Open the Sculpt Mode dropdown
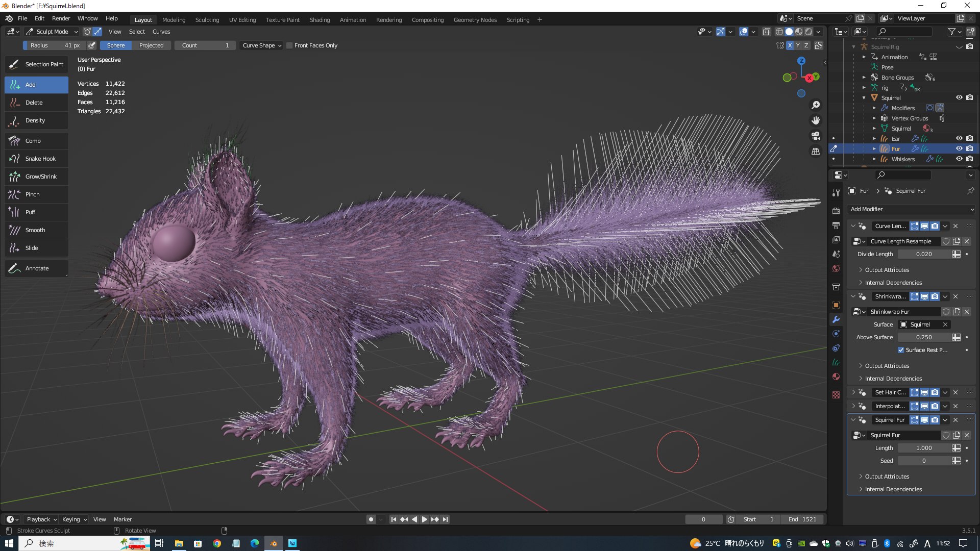 52,32
